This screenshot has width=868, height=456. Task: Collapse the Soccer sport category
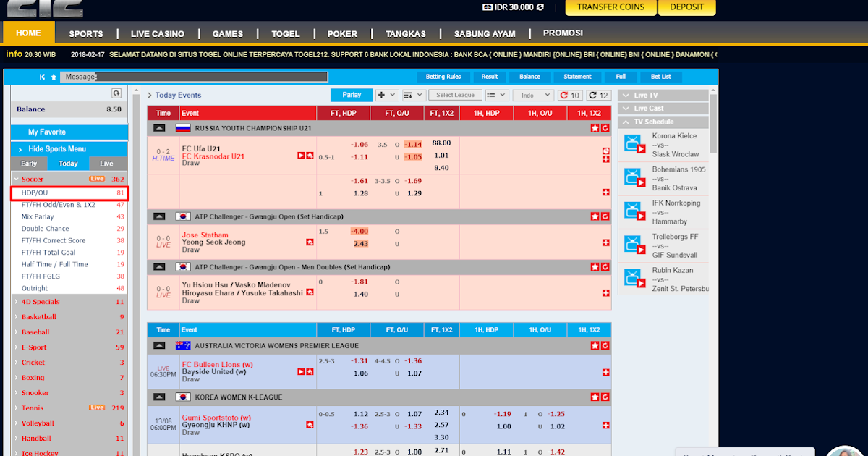pos(69,179)
